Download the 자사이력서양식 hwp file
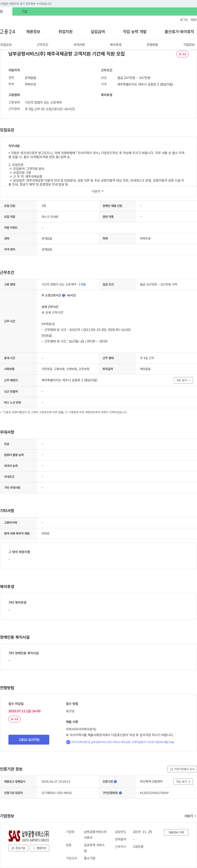 [x=123, y=742]
